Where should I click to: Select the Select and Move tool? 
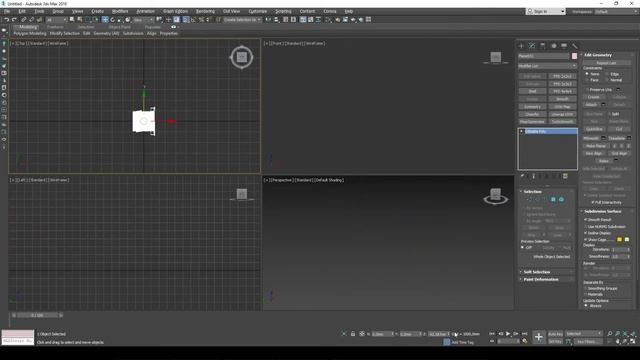(105, 20)
